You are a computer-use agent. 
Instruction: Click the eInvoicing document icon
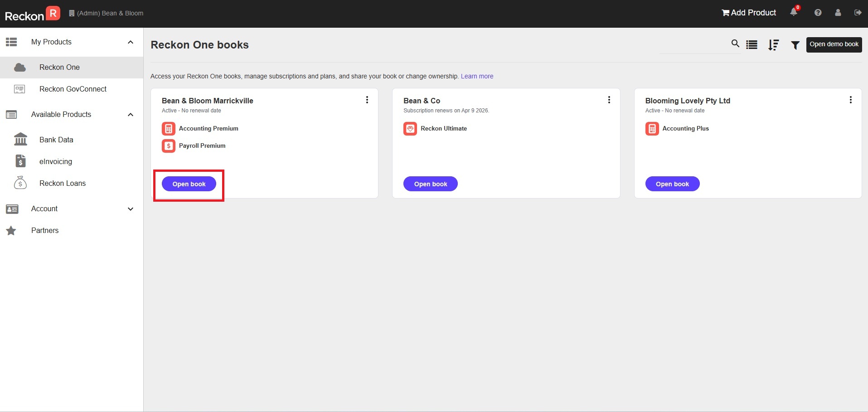point(20,161)
